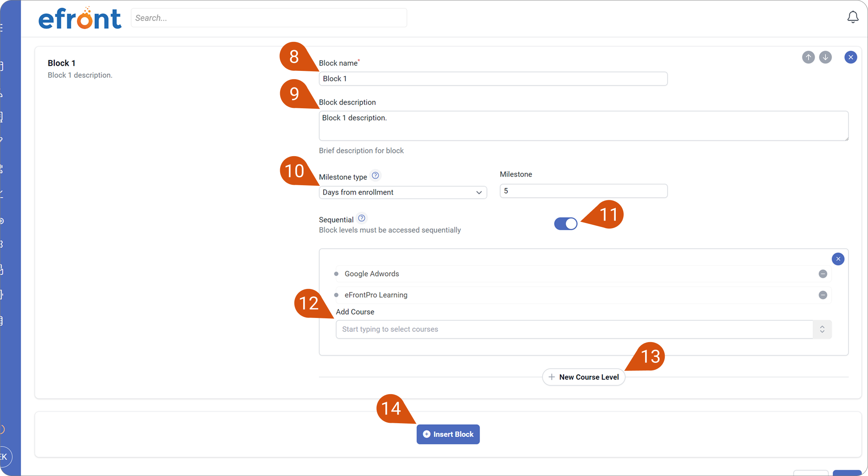Delete the course level with X icon
This screenshot has height=476, width=868.
(x=838, y=259)
